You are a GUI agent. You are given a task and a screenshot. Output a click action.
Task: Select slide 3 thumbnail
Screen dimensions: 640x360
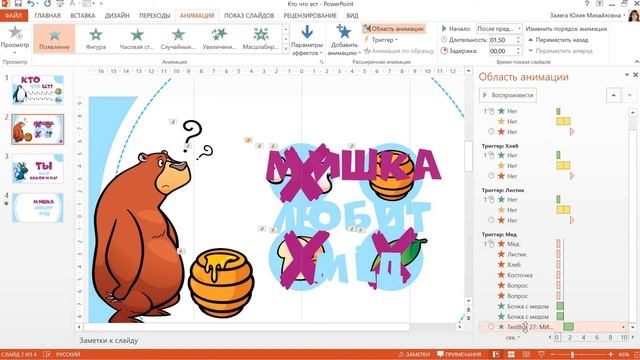(38, 168)
